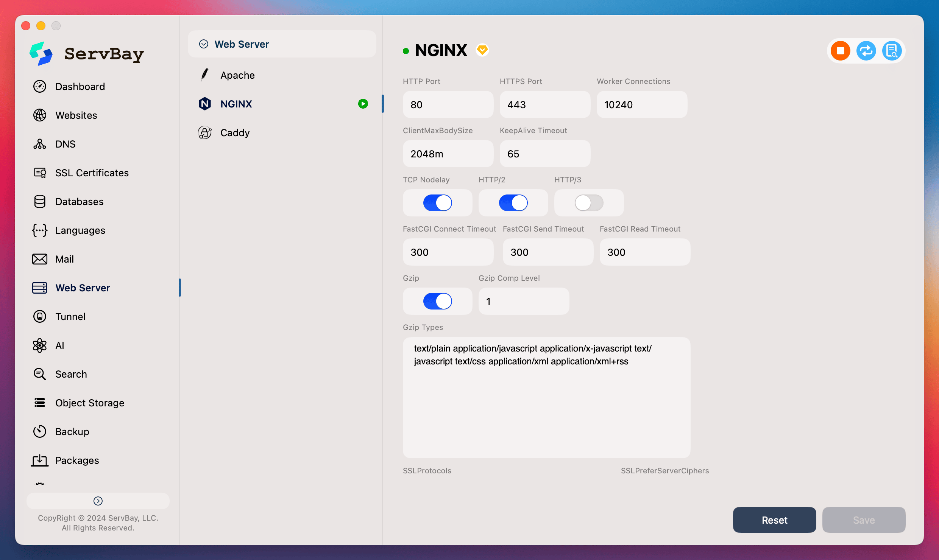Expand the sidebar collapse arrow
The height and width of the screenshot is (560, 939).
pyautogui.click(x=98, y=501)
